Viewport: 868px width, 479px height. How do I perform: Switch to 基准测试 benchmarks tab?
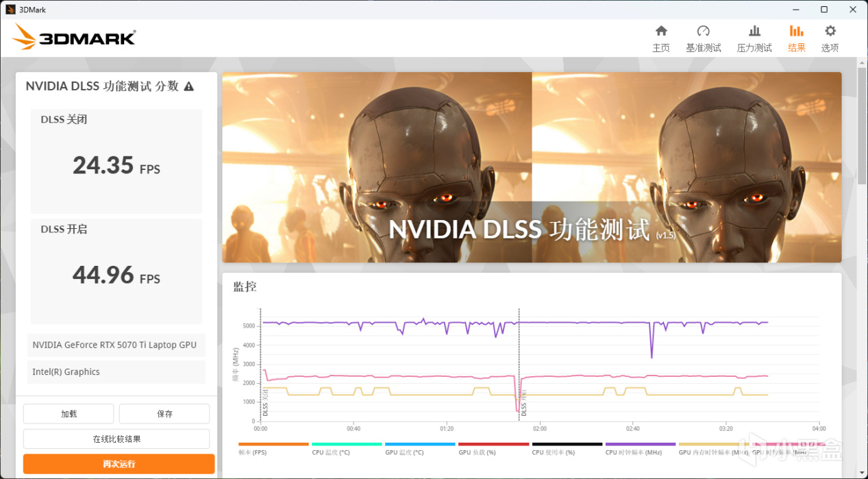[704, 39]
